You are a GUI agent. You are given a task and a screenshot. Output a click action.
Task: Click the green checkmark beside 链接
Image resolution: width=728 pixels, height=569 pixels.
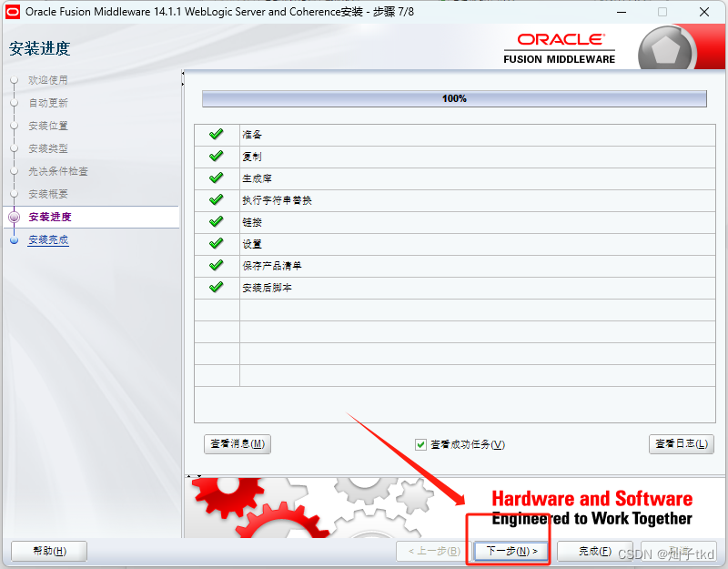coord(216,221)
